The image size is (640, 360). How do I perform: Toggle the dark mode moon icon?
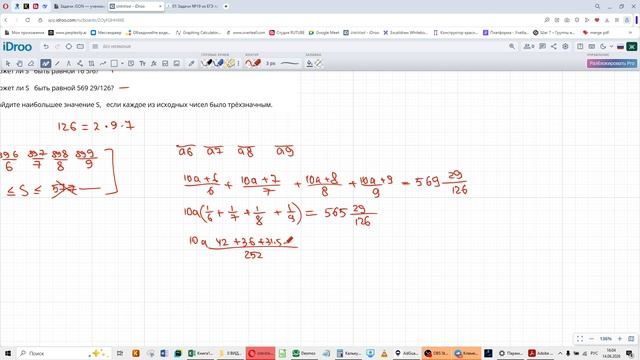[x=603, y=47]
